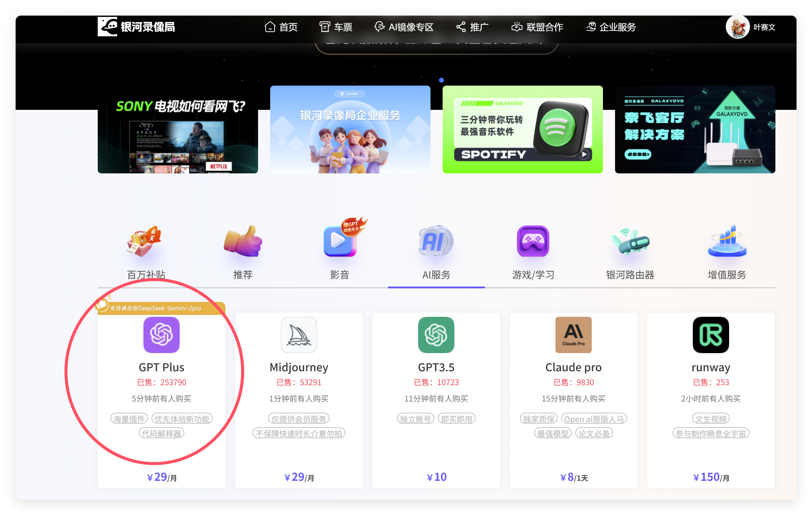
Task: Go to 首页 in the navigation bar
Action: pos(281,27)
